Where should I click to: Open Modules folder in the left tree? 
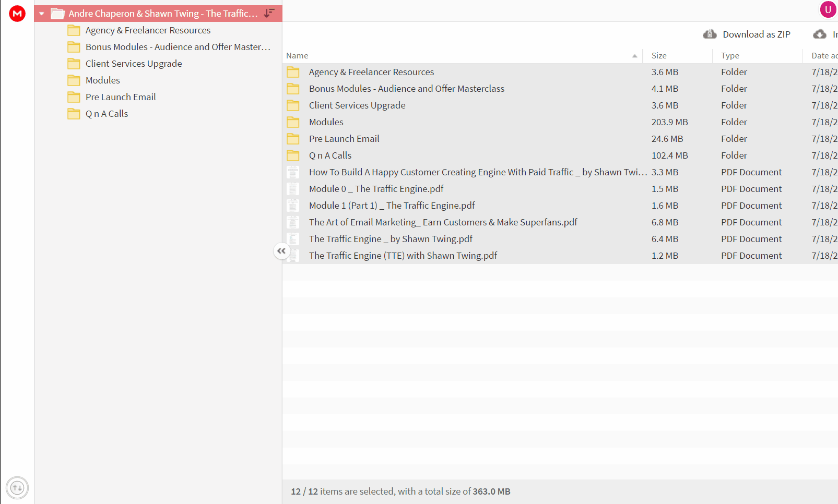103,80
